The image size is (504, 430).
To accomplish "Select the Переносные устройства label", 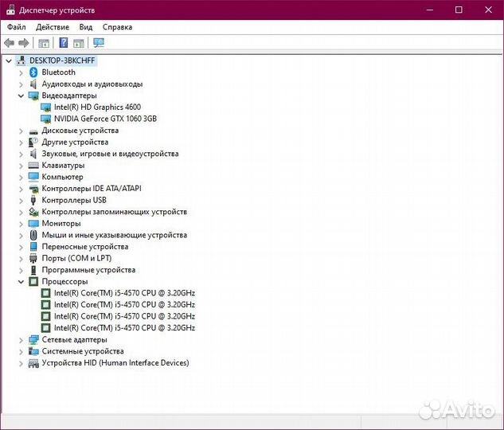I will [85, 247].
